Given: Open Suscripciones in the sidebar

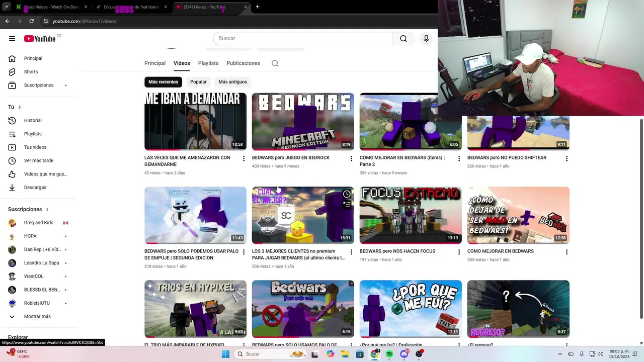Looking at the screenshot, I should coord(38,85).
